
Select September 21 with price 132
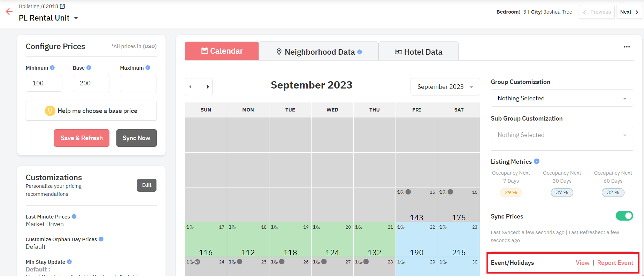[375, 240]
